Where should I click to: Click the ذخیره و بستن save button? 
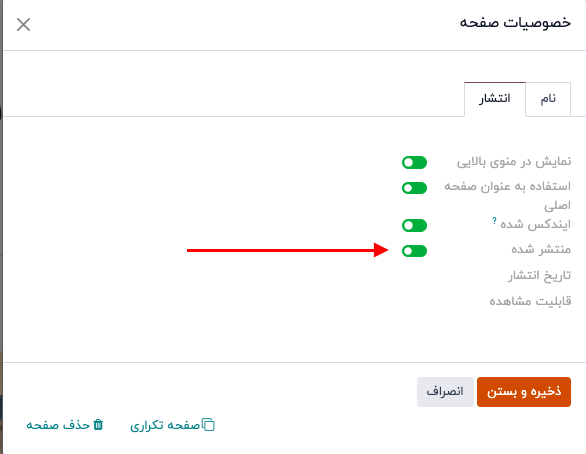(524, 392)
